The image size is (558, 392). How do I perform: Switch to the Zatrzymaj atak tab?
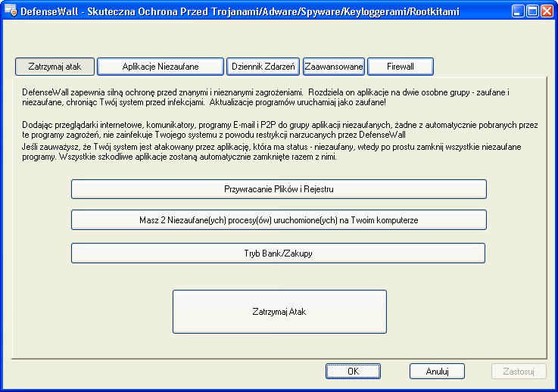55,67
